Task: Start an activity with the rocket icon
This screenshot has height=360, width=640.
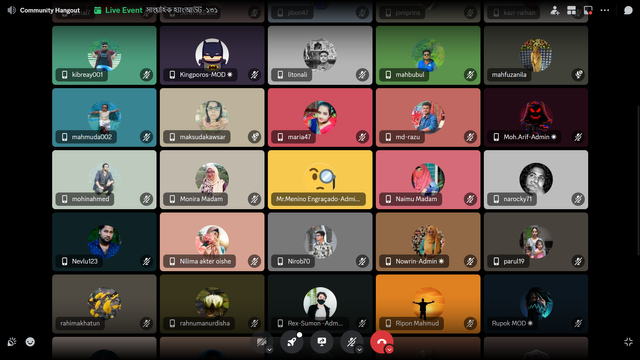Action: coord(291,342)
